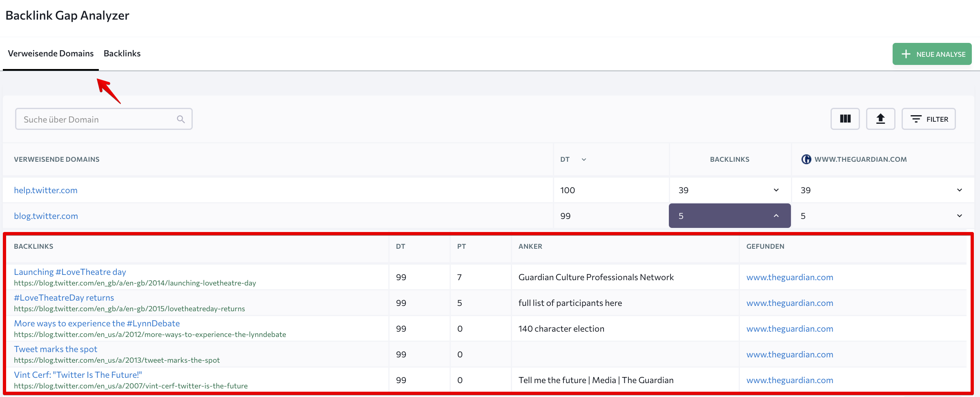
Task: Select the Verweisende Domains tab
Action: pos(51,54)
